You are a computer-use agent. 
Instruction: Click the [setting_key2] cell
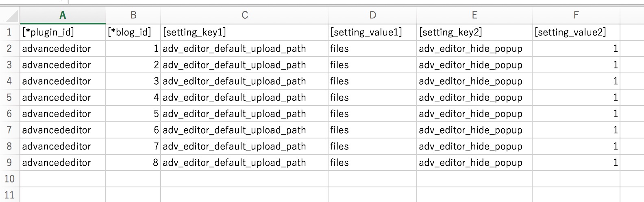[474, 32]
